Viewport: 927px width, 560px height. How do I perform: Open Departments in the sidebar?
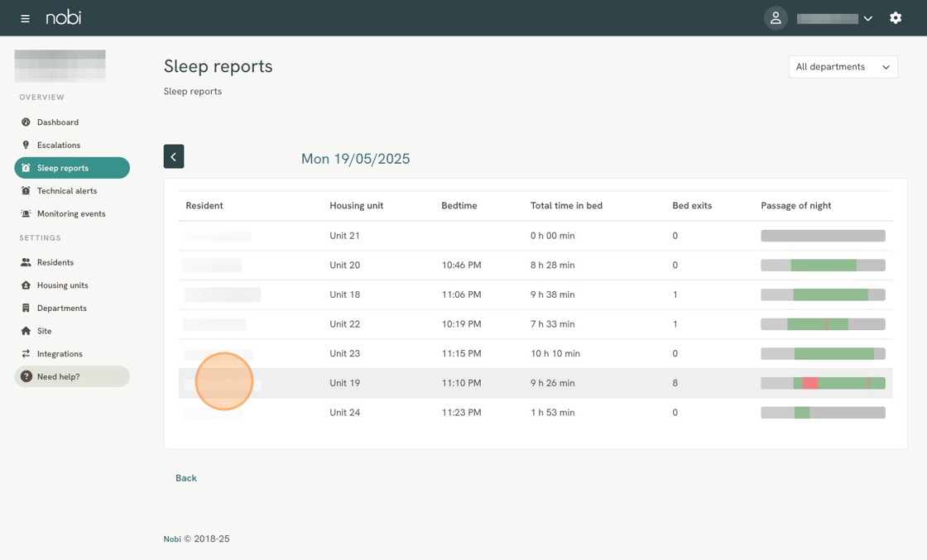pyautogui.click(x=61, y=308)
